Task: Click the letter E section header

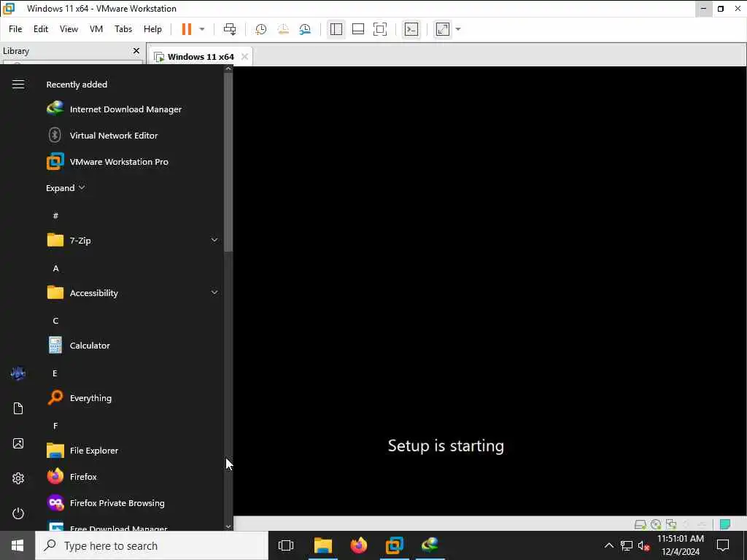Action: click(55, 373)
